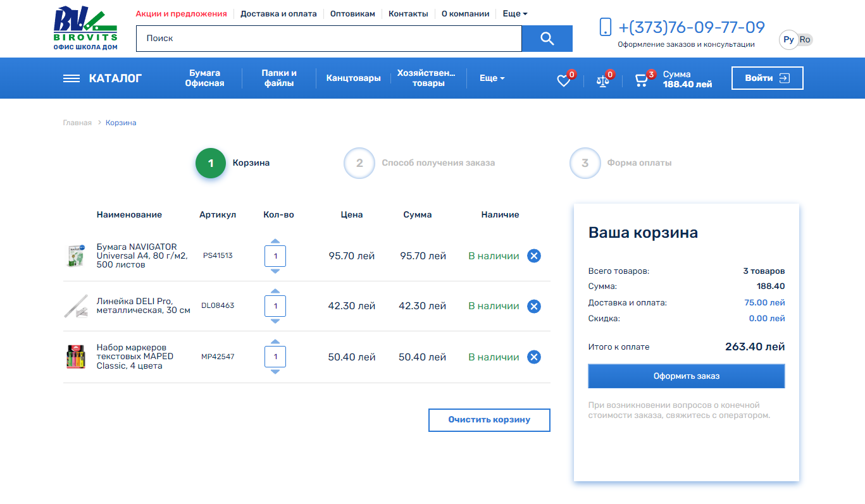Click the phone icon near number
This screenshot has width=865, height=504.
point(606,27)
